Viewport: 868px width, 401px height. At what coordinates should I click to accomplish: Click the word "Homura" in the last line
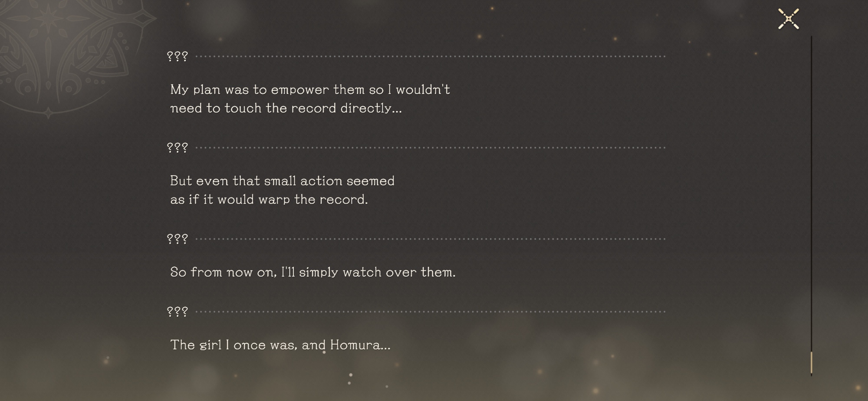(x=355, y=345)
